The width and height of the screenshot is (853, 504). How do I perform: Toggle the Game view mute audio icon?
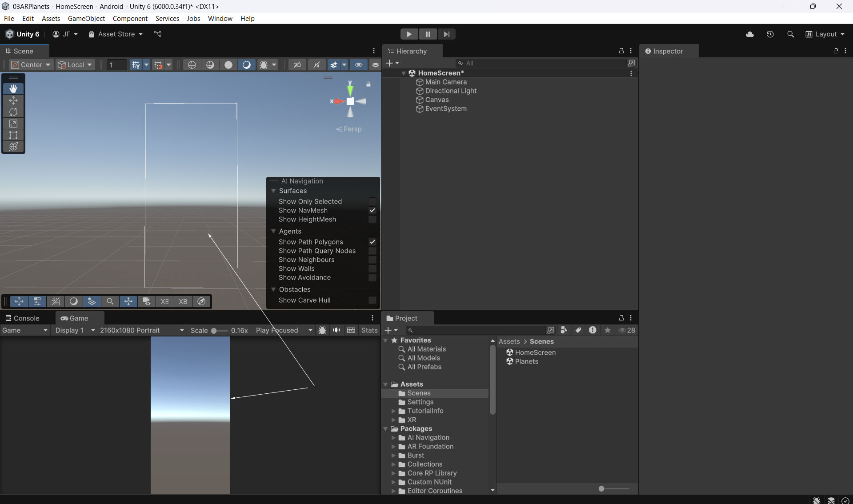[x=336, y=330]
